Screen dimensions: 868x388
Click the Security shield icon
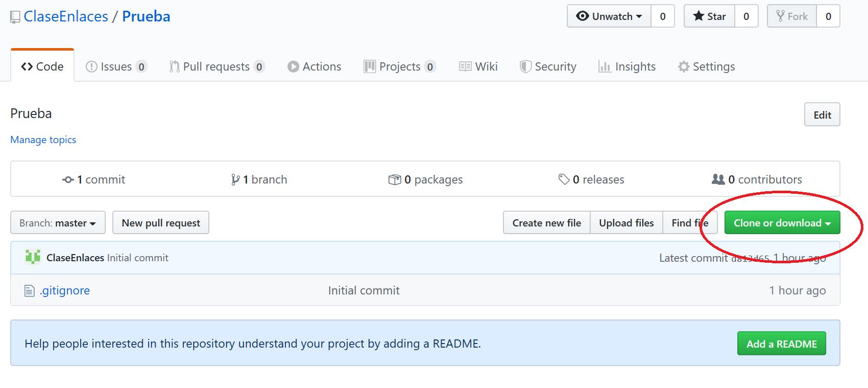(525, 67)
